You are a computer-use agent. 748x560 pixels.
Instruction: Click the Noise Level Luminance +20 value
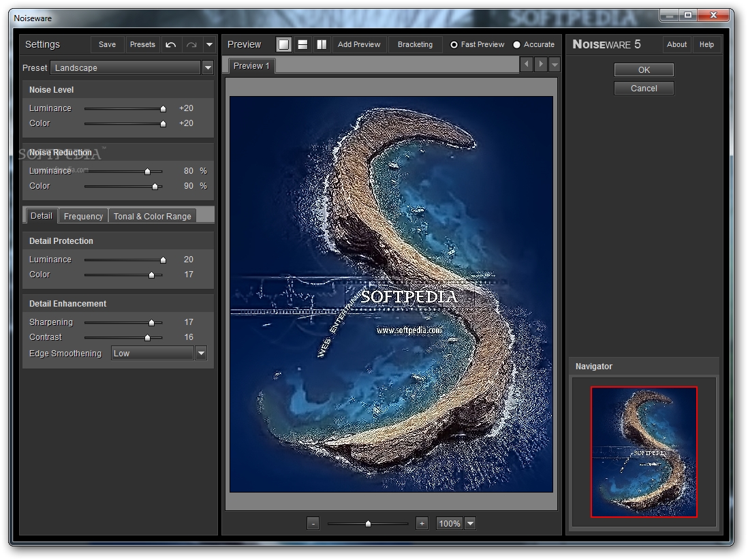(186, 108)
